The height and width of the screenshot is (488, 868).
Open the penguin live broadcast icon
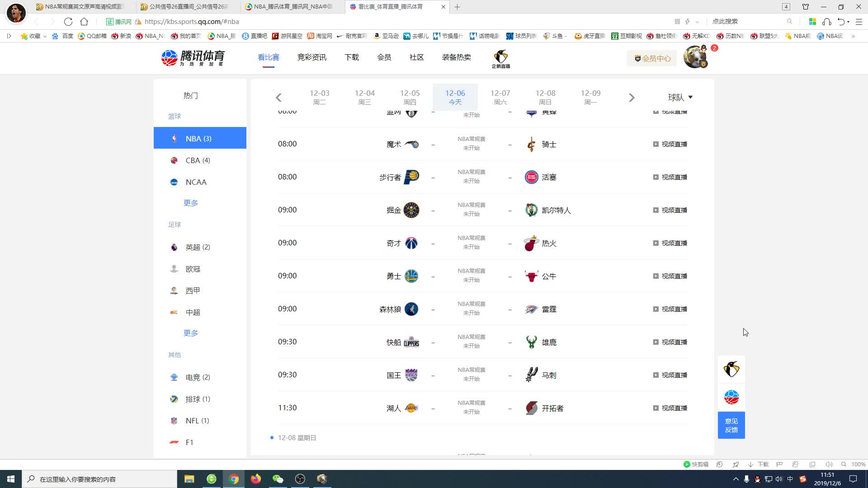(x=500, y=59)
